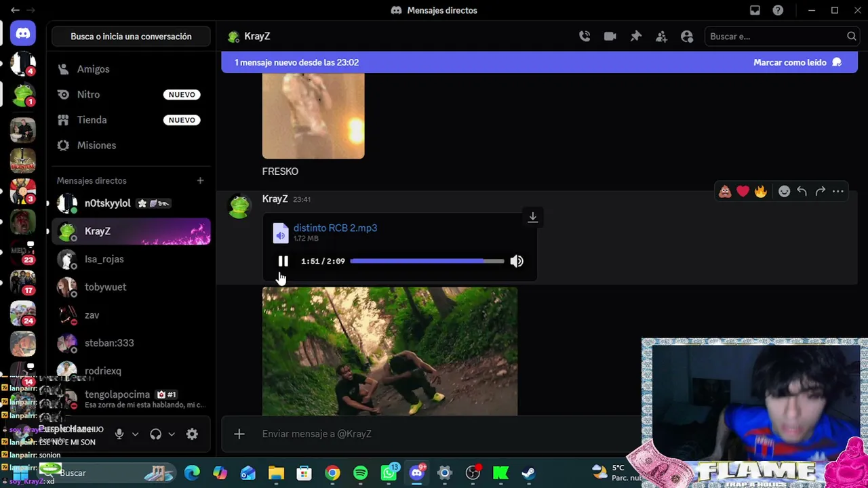Viewport: 868px width, 488px height.
Task: Start a video call with KrayZ
Action: coord(610,37)
